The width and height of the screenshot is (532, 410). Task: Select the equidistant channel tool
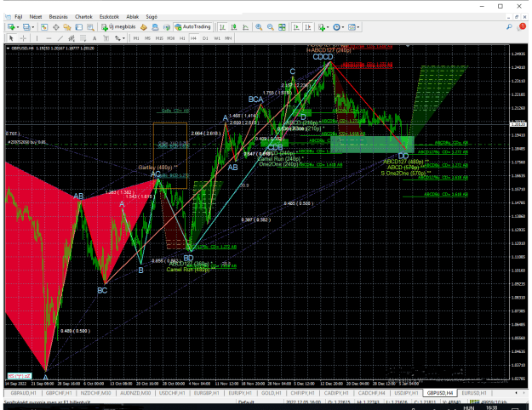click(72, 38)
